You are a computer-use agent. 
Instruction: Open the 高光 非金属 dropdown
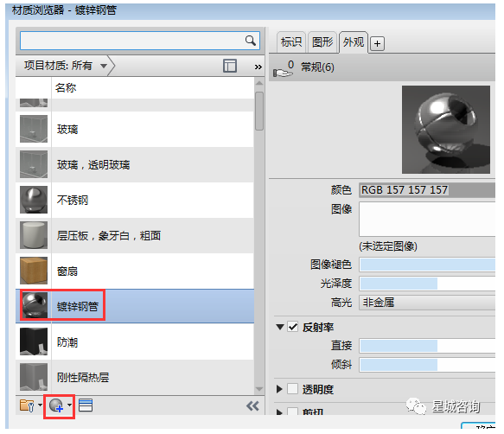pos(427,303)
